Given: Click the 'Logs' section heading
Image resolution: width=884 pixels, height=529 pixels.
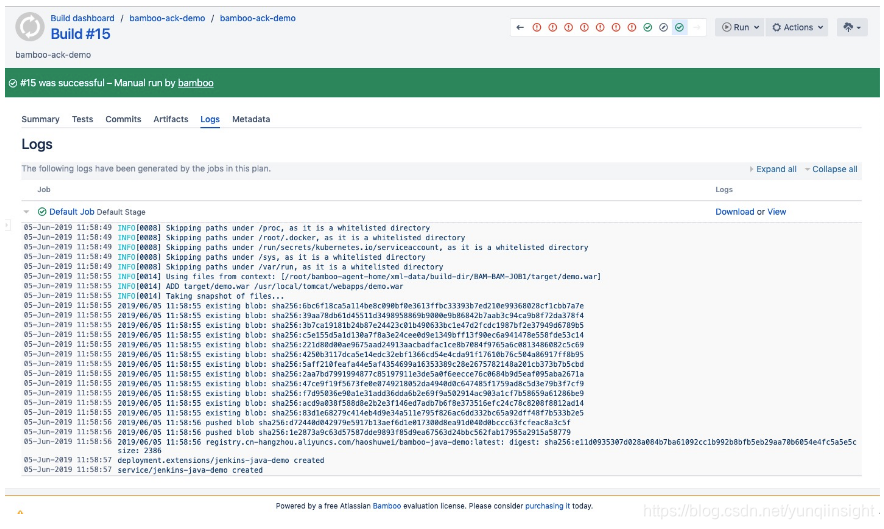Looking at the screenshot, I should click(x=37, y=144).
